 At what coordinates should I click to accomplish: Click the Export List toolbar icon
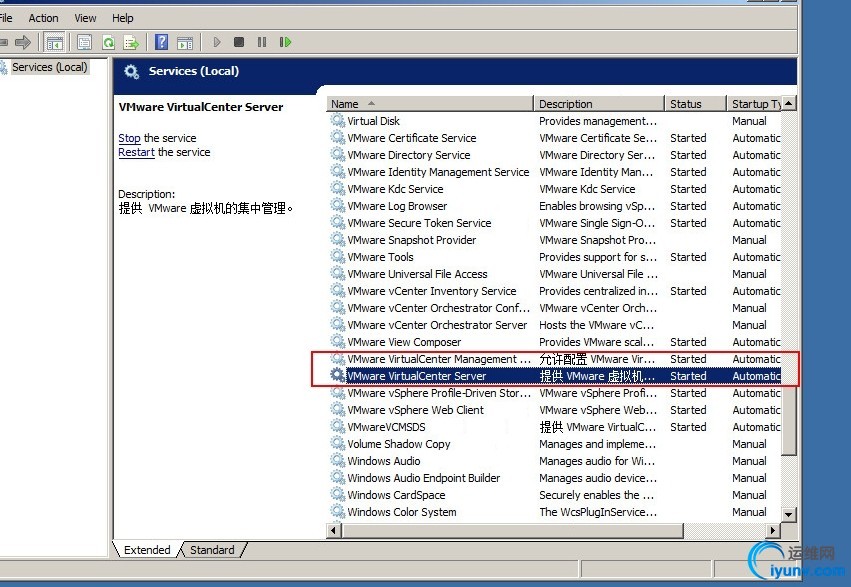pyautogui.click(x=131, y=42)
